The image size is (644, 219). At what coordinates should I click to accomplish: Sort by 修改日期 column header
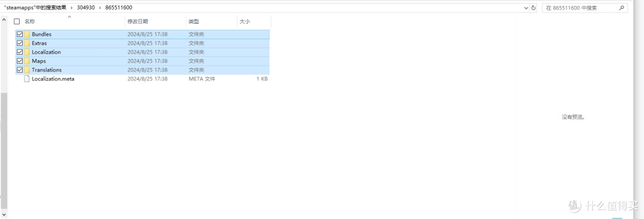coord(138,21)
